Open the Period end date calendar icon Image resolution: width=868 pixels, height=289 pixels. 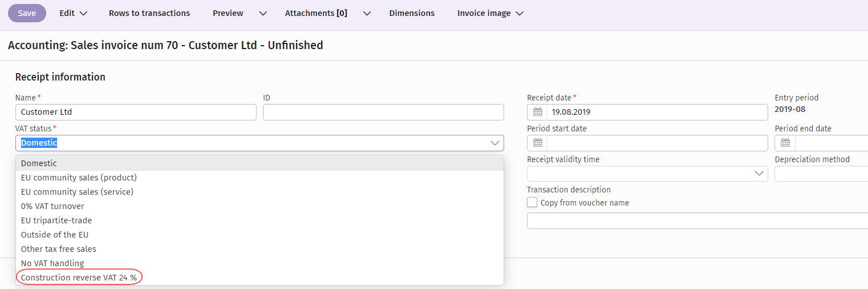point(785,143)
